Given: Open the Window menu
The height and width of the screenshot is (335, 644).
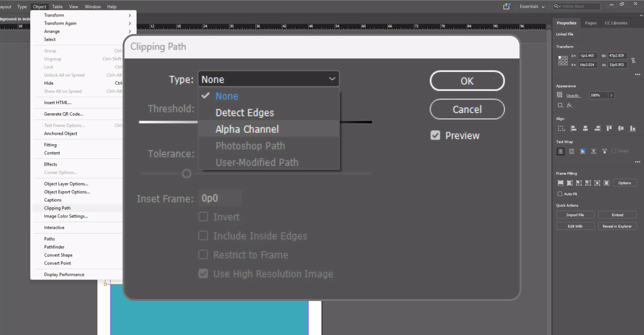Looking at the screenshot, I should (93, 7).
